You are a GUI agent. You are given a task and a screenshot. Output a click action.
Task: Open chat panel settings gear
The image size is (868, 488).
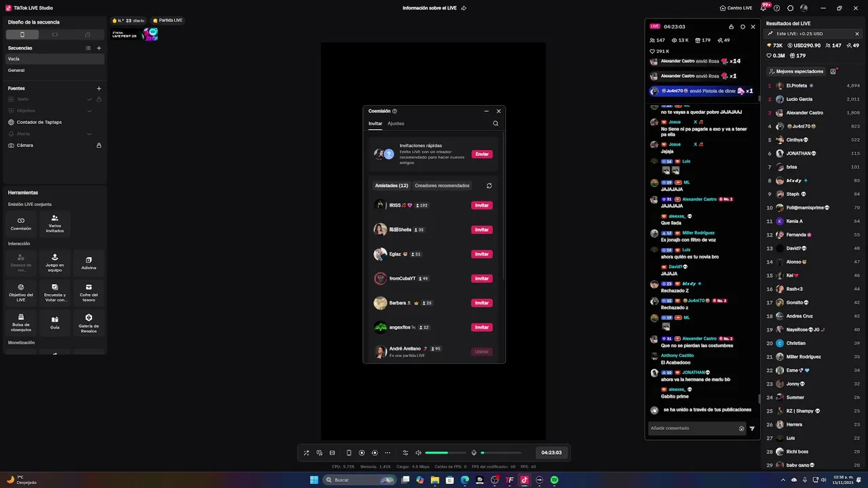743,26
